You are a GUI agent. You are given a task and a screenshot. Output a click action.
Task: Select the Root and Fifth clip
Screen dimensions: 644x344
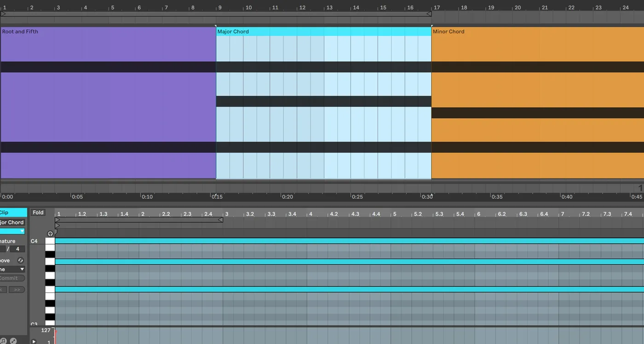[108, 103]
